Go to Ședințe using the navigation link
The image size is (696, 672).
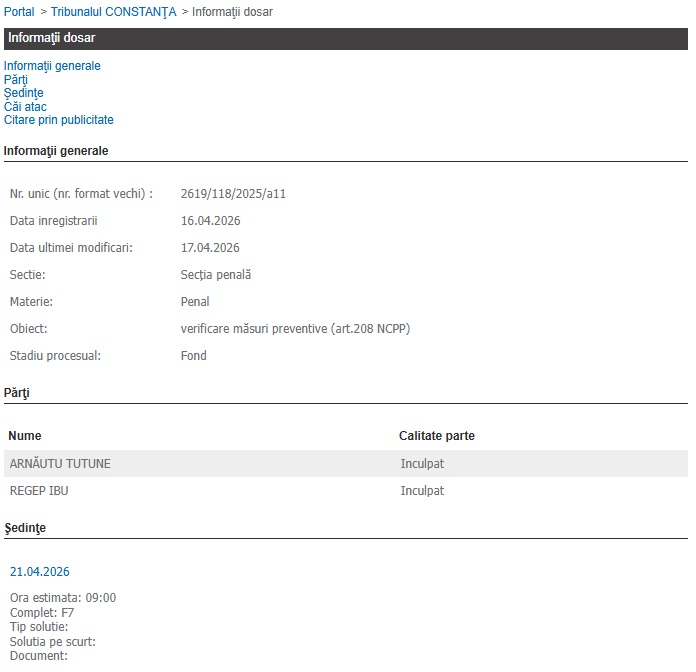(24, 93)
